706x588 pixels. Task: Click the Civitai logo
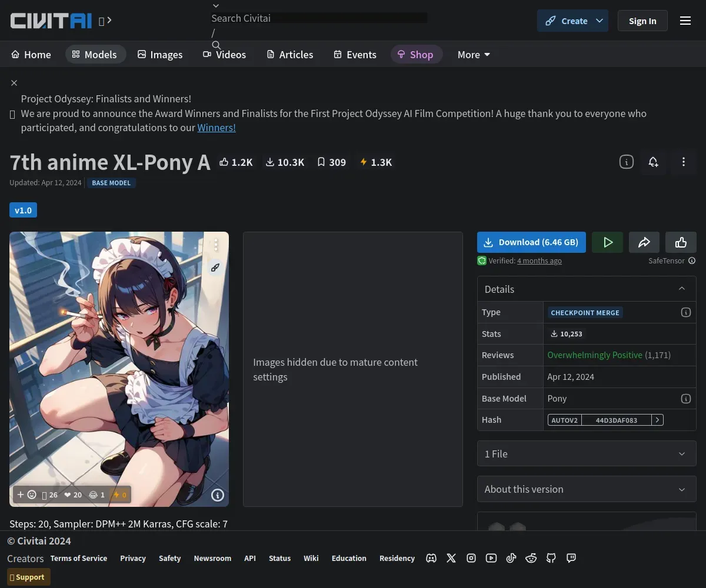pos(51,21)
